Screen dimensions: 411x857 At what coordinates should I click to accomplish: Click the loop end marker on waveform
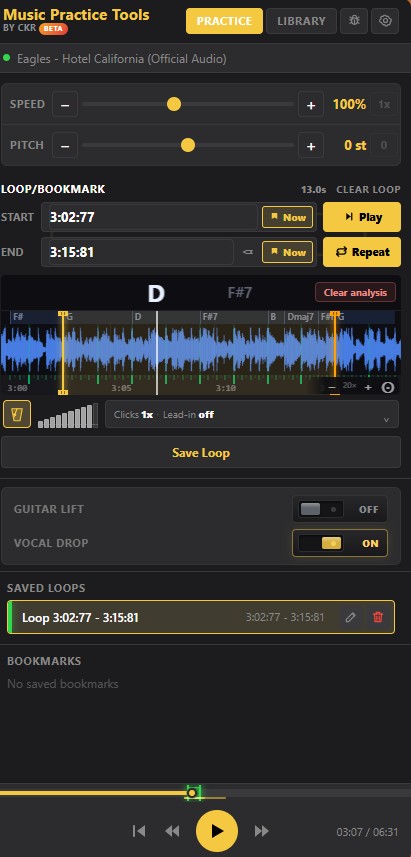335,353
